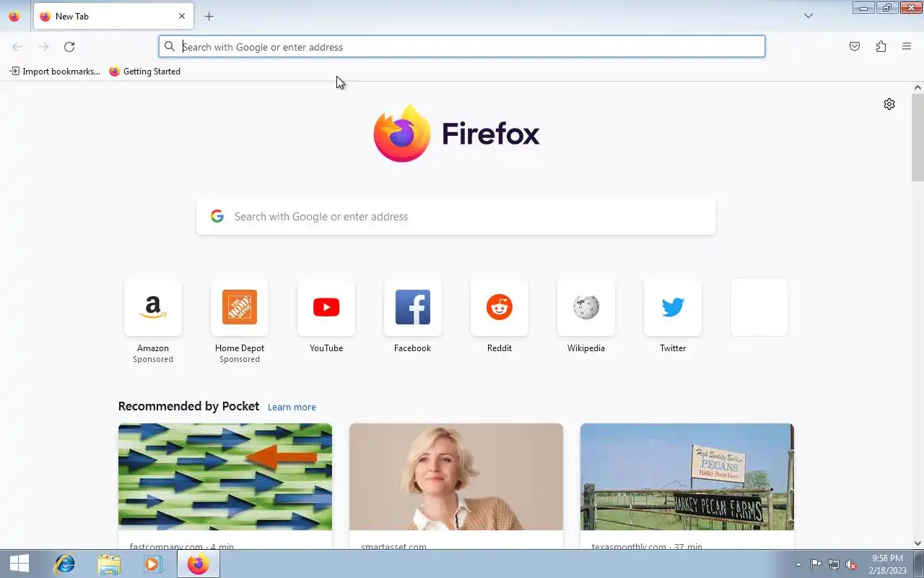This screenshot has width=924, height=578.
Task: Focus the address bar field
Action: point(462,47)
